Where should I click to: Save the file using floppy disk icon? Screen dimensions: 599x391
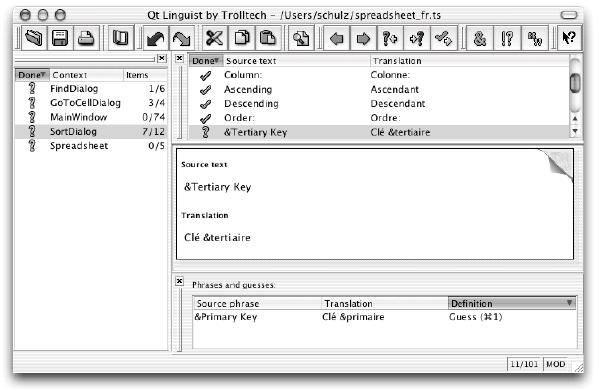pyautogui.click(x=60, y=38)
